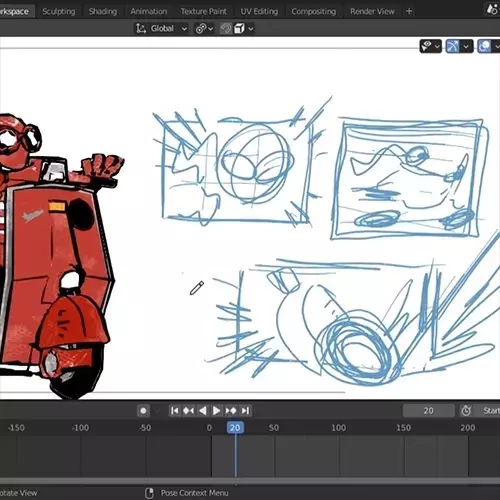The image size is (500, 500).
Task: Expand the pivot point dropdown
Action: click(x=204, y=29)
